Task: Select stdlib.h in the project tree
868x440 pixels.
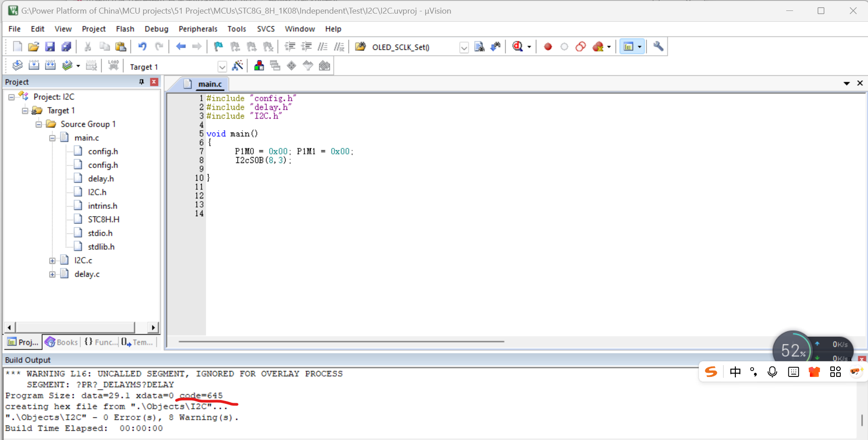Action: (101, 247)
